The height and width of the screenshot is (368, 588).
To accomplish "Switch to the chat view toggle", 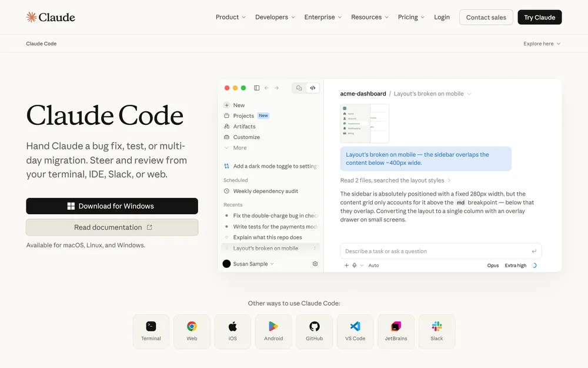I will (x=299, y=88).
